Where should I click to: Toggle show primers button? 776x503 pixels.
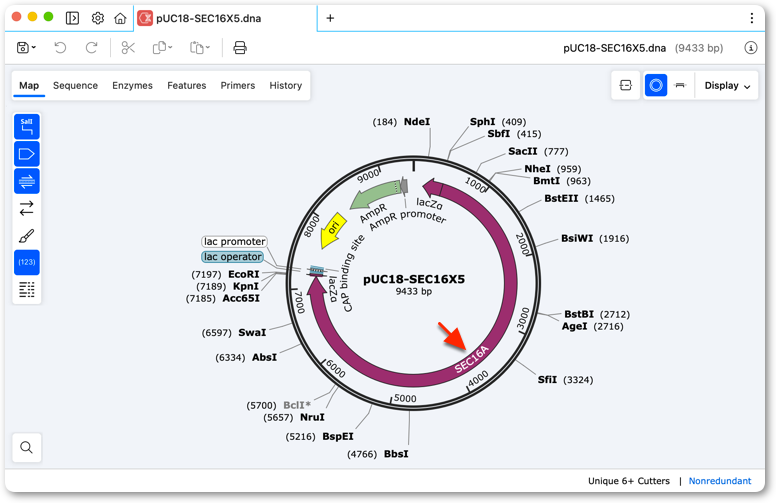pyautogui.click(x=27, y=181)
